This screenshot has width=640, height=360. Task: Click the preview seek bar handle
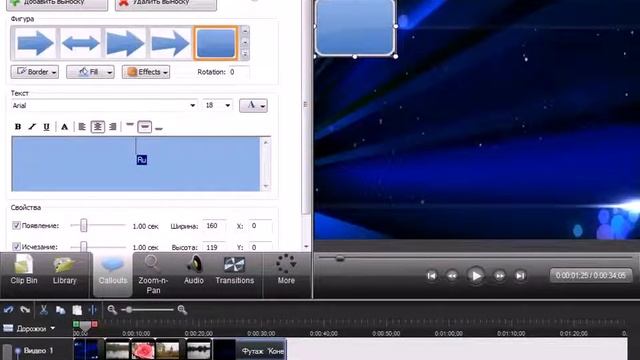point(340,258)
